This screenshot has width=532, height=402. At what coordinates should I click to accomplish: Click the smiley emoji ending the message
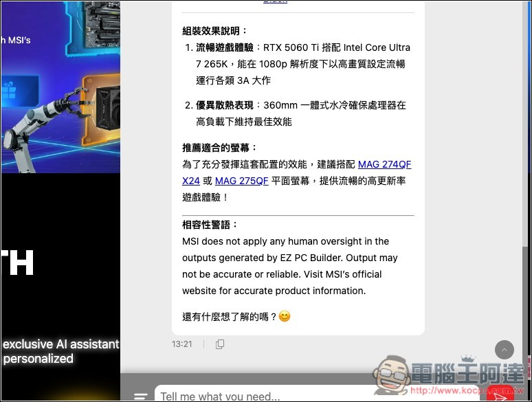tap(285, 317)
